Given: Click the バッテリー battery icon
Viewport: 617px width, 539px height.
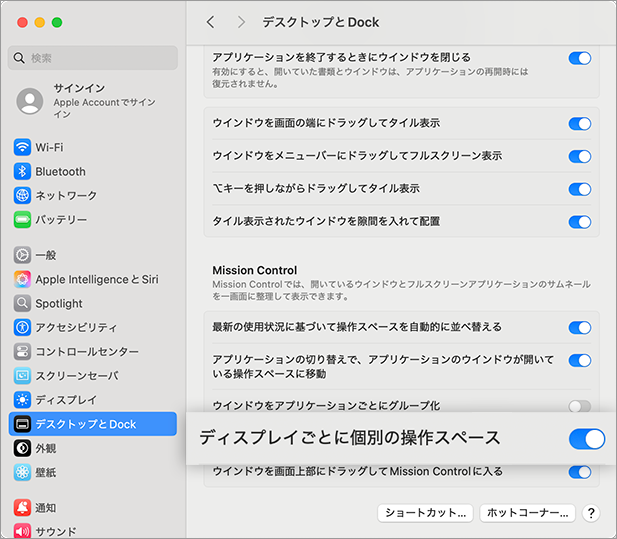Looking at the screenshot, I should (x=22, y=219).
